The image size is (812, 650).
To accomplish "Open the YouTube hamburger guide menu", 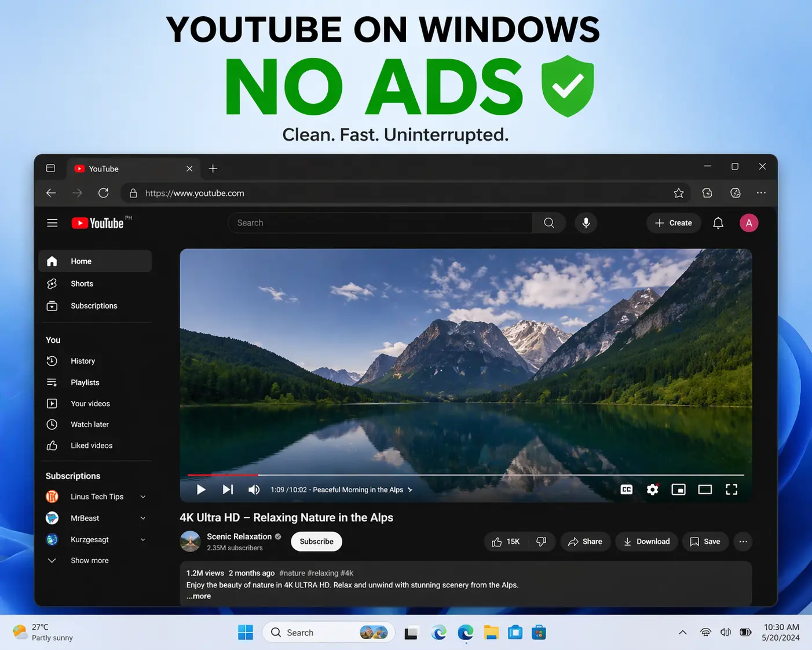I will pyautogui.click(x=52, y=223).
